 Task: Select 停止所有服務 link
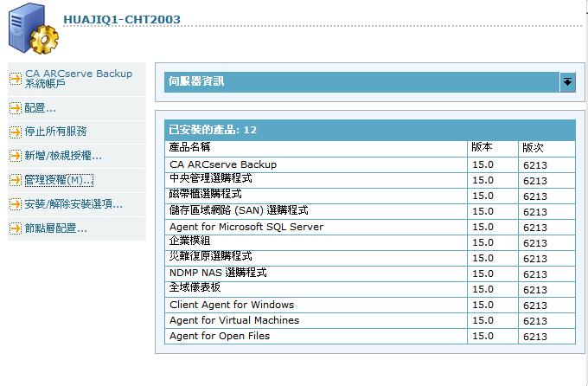click(x=56, y=132)
